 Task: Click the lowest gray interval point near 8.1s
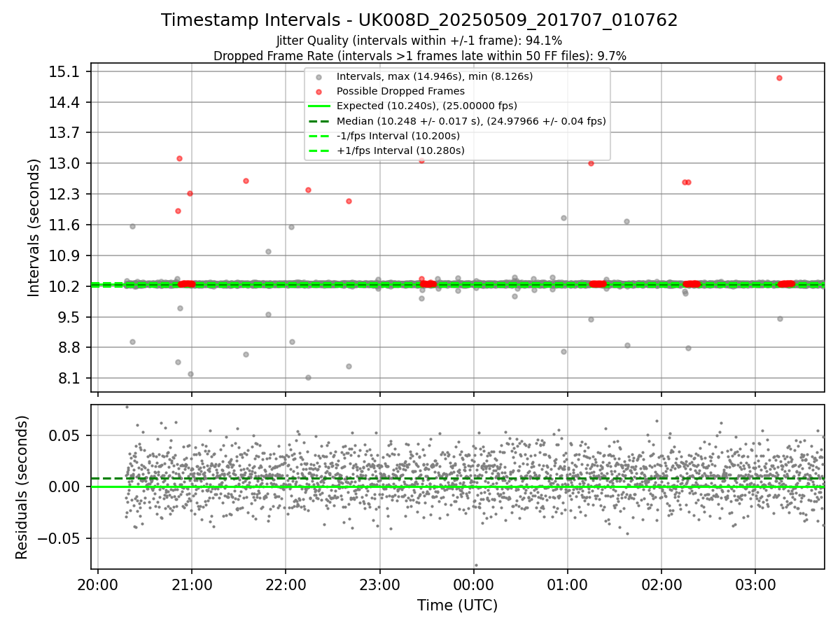pyautogui.click(x=308, y=377)
